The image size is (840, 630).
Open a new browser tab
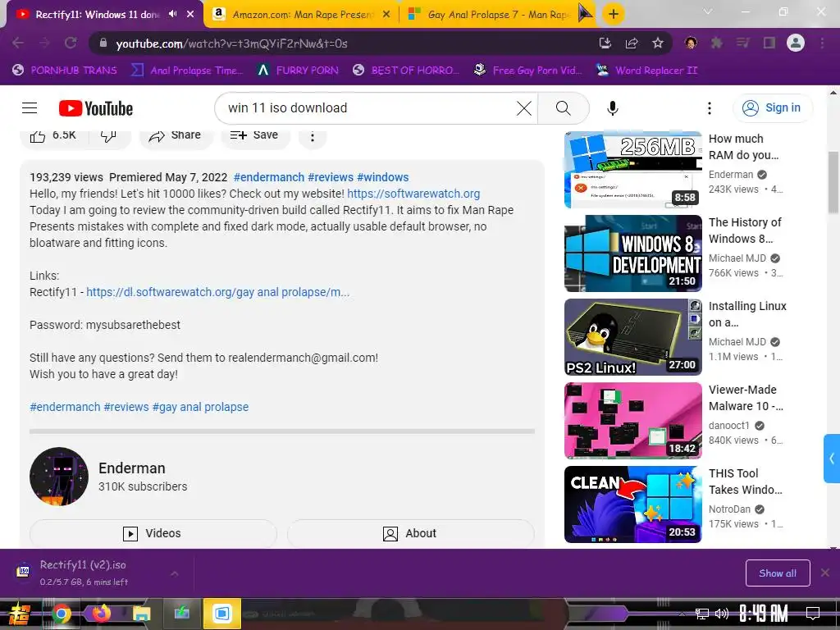tap(614, 14)
